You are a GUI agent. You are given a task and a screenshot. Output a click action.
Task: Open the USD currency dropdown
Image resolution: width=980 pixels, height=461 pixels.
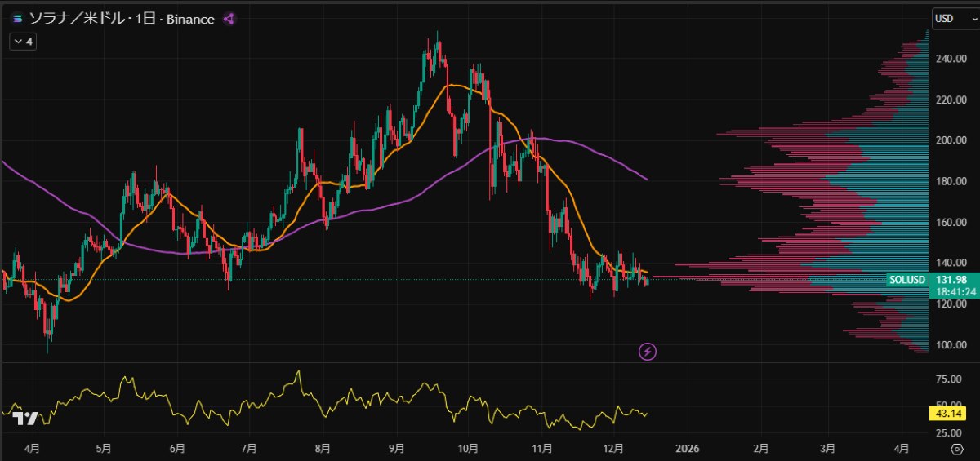956,18
